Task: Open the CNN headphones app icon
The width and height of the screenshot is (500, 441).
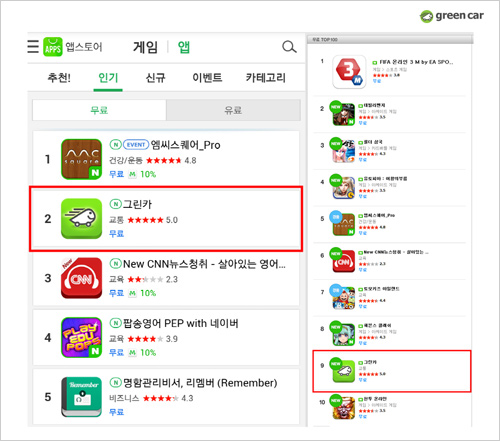Action: tap(81, 278)
